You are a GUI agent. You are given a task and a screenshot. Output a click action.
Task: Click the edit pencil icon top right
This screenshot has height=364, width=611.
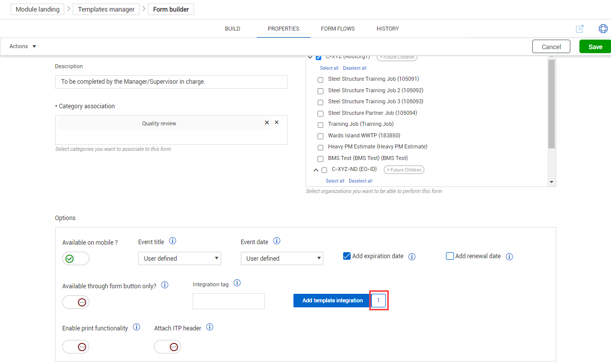coord(580,29)
